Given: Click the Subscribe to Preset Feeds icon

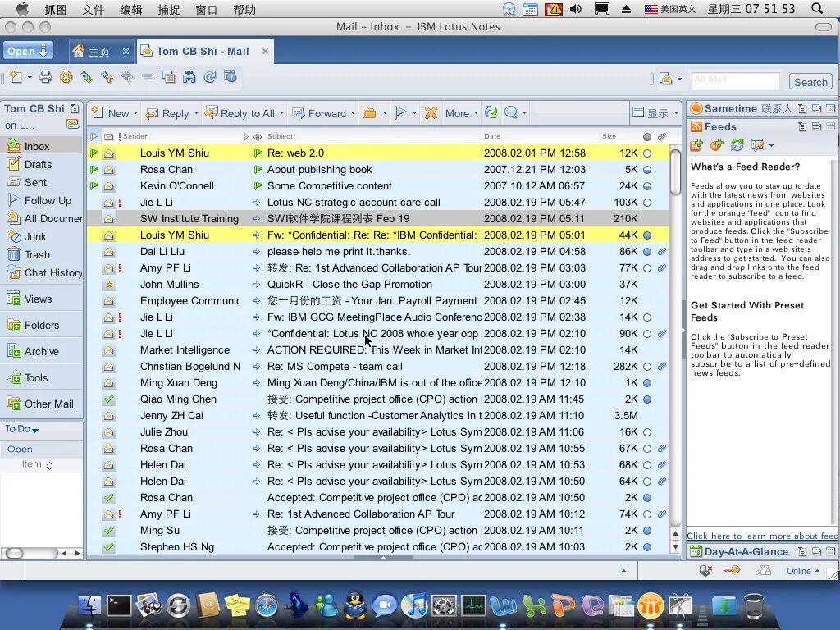Looking at the screenshot, I should (x=717, y=144).
